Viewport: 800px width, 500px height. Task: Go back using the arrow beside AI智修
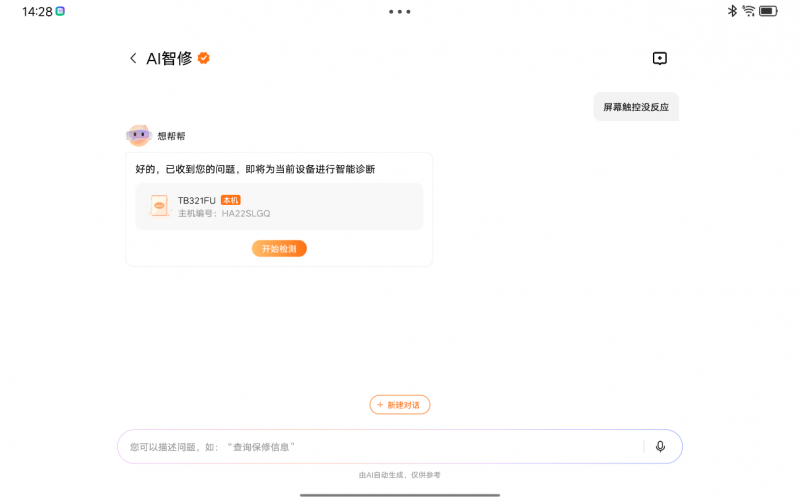tap(133, 59)
